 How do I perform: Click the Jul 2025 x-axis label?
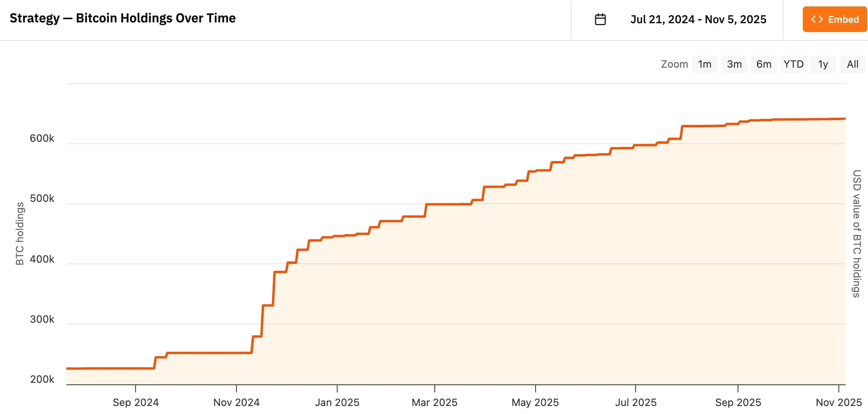(636, 402)
